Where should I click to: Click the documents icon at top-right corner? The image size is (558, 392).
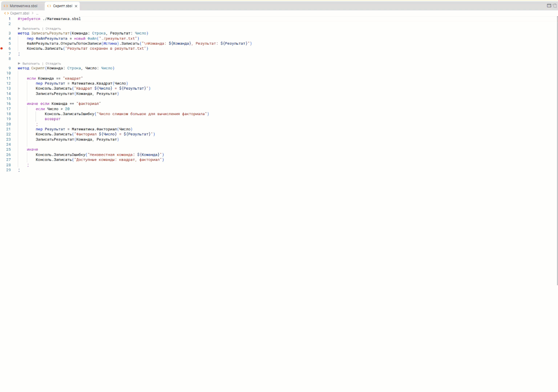(555, 5)
